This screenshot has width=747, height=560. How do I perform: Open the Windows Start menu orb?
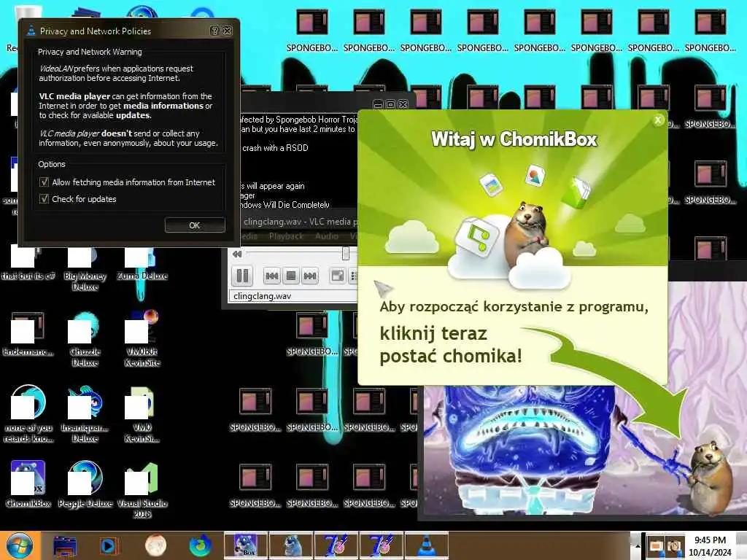point(20,545)
